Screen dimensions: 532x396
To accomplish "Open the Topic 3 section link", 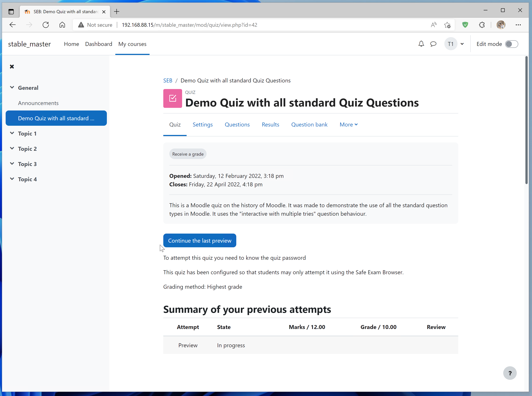I will point(27,164).
